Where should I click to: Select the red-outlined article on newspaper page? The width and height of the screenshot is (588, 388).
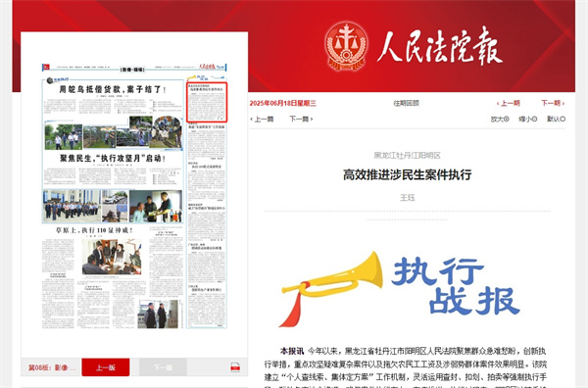pyautogui.click(x=207, y=102)
